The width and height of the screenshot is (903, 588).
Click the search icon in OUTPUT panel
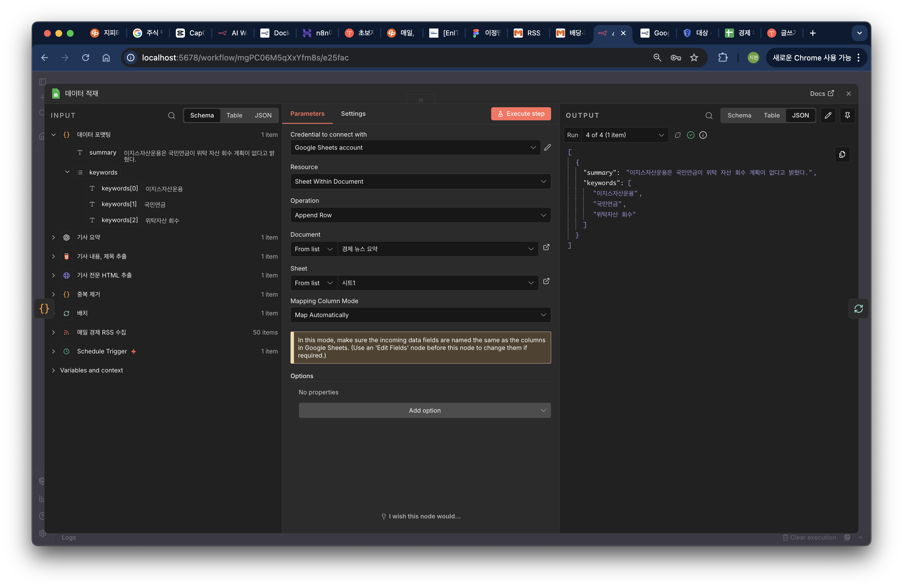coord(709,115)
